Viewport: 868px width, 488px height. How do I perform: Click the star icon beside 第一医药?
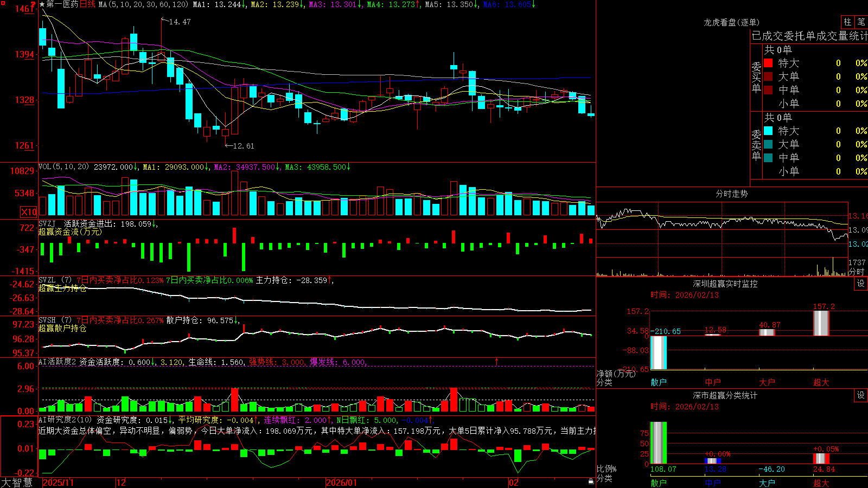click(x=42, y=4)
